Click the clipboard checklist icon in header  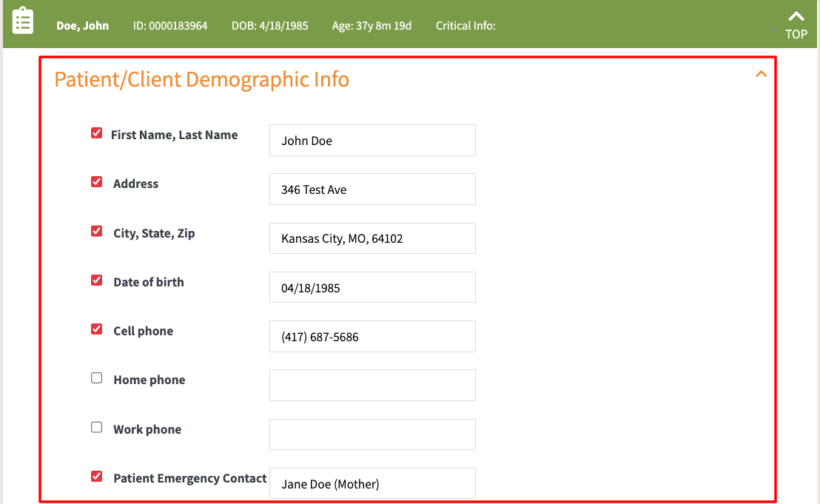[x=23, y=21]
